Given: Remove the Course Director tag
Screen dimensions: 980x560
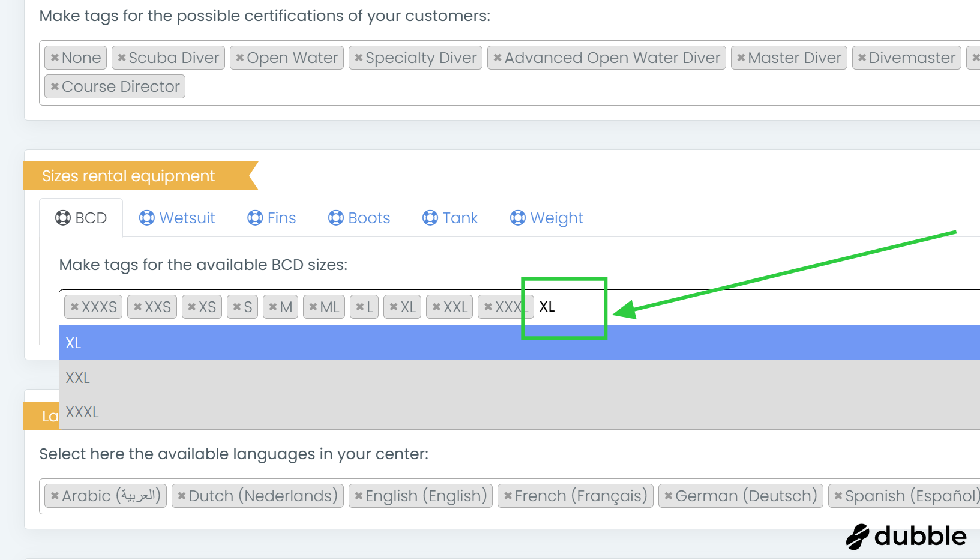Looking at the screenshot, I should [55, 87].
